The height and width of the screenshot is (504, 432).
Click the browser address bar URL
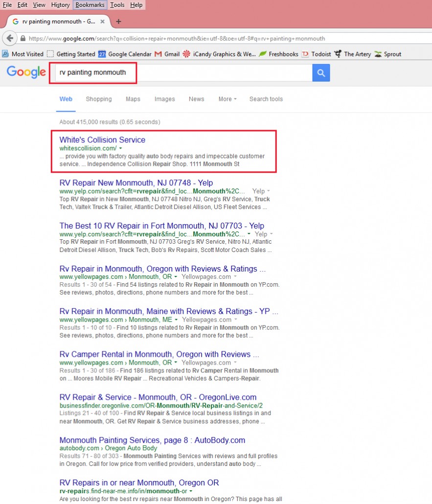[177, 39]
